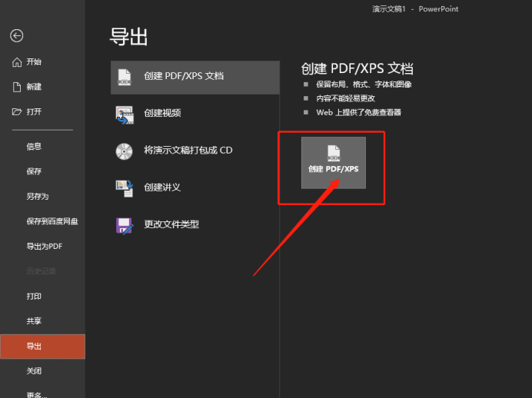Click the 内容不能轻易更改 text

click(x=345, y=98)
